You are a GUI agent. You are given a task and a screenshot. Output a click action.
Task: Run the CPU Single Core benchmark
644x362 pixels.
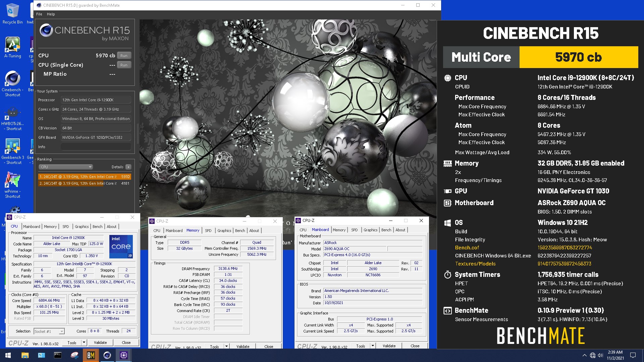(x=124, y=65)
